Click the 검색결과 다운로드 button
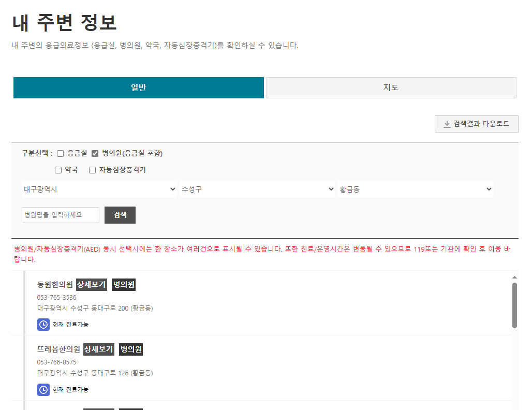Viewport: 532px width, 410px height. (476, 124)
